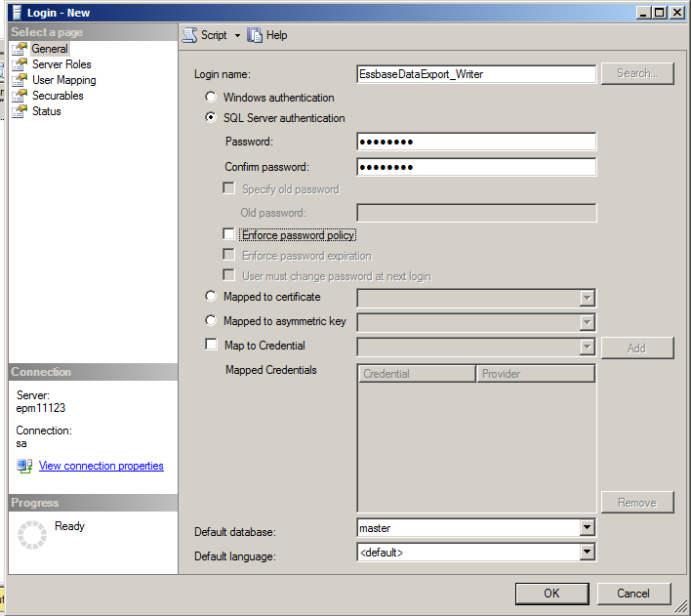Click the Progress ready spinner indicator
The image size is (691, 616).
(32, 535)
